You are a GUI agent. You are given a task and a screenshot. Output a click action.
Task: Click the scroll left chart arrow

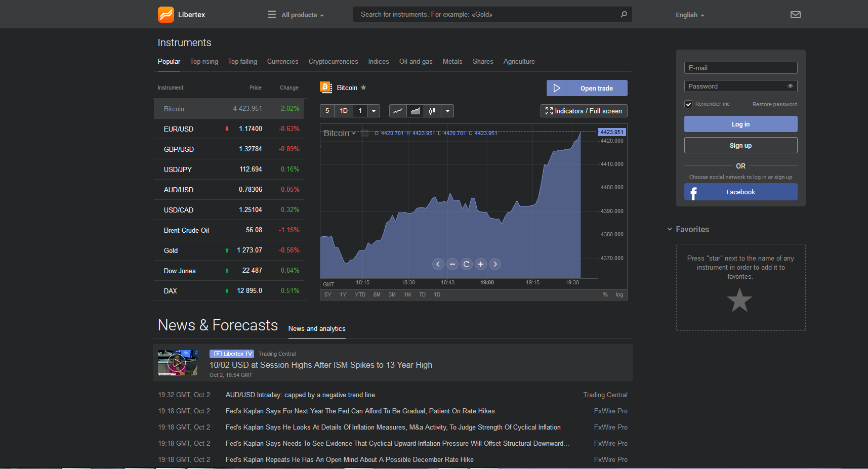[x=438, y=264]
